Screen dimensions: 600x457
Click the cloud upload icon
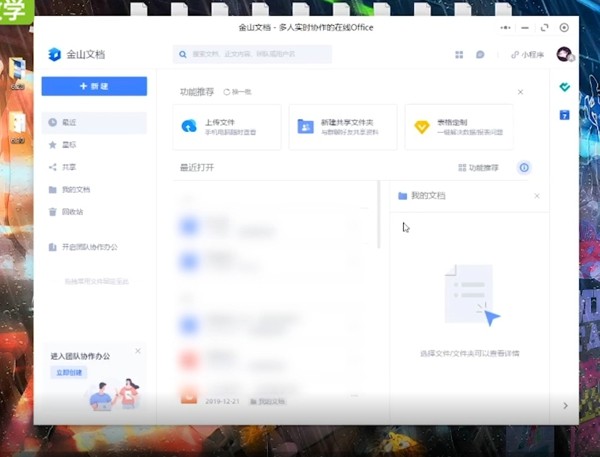(x=189, y=126)
